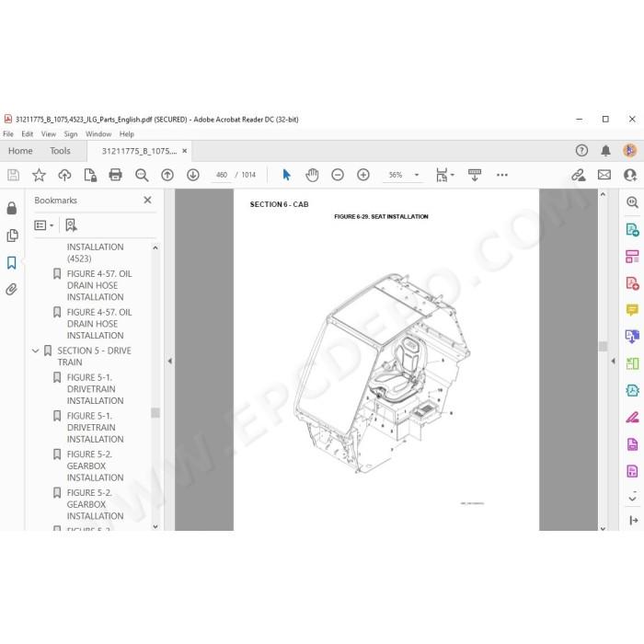Open first FIGURE 4-57. OIL DRAIN HOSE bookmark
This screenshot has width=644, height=644.
coord(99,285)
